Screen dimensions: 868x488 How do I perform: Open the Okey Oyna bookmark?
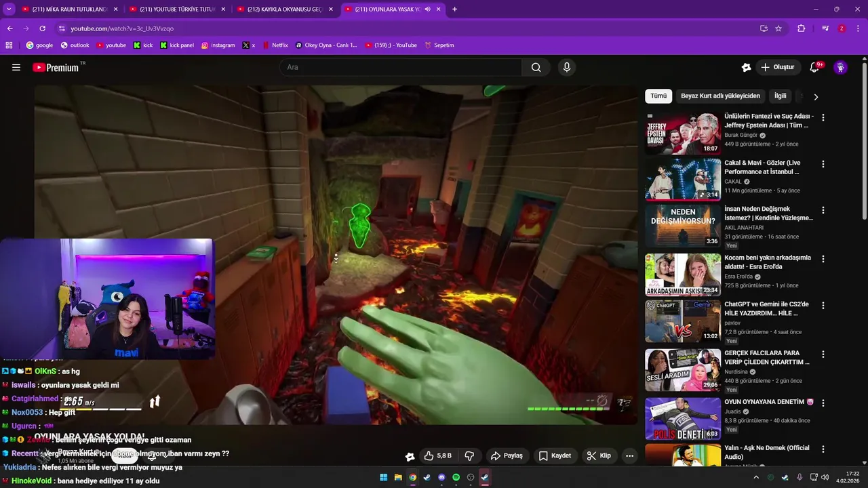(x=325, y=45)
